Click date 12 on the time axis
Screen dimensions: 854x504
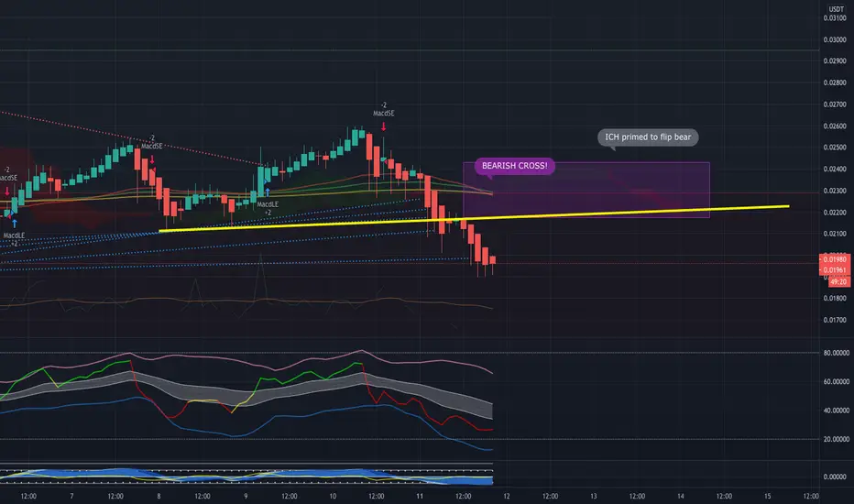pos(507,497)
